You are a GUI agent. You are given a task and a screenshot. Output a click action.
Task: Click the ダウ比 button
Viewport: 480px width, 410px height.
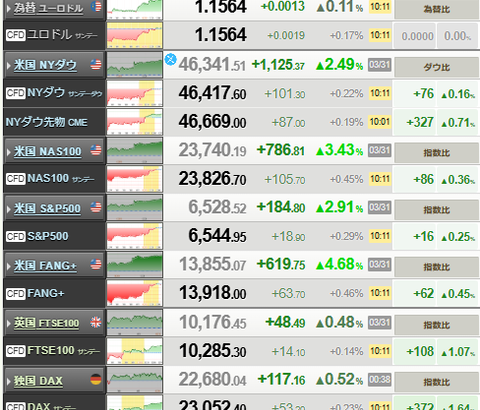coord(436,67)
